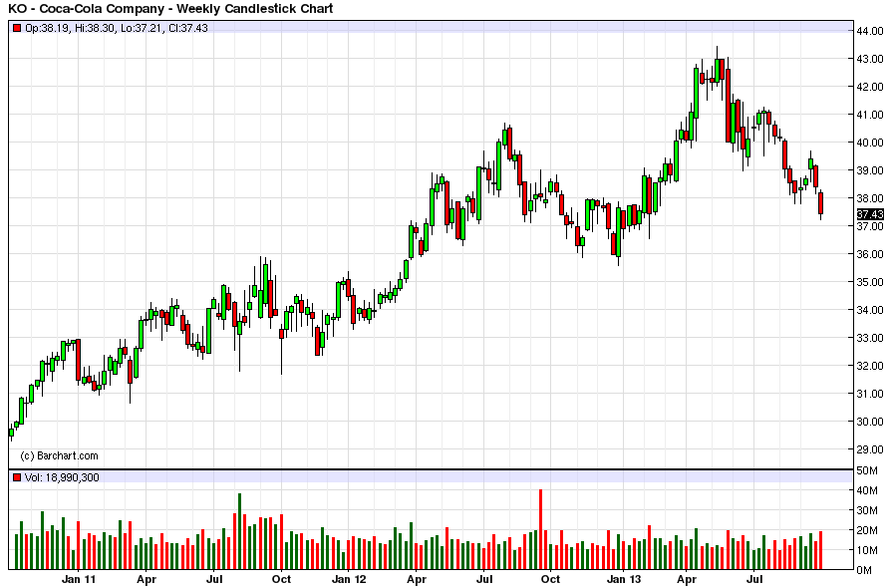
Task: Click the 39.00 price axis label
Action: 870,169
